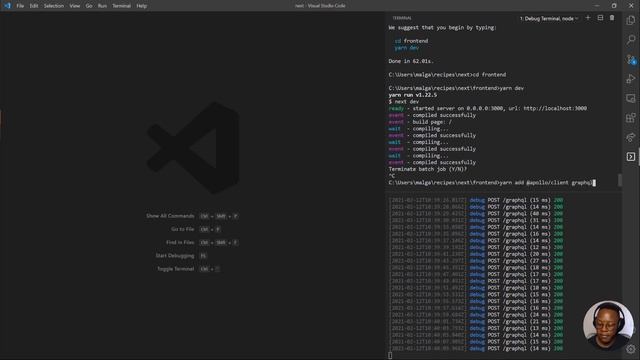Click the 'yarn run v1.22.5' line
Screen dimensions: 640x360
tap(413, 95)
